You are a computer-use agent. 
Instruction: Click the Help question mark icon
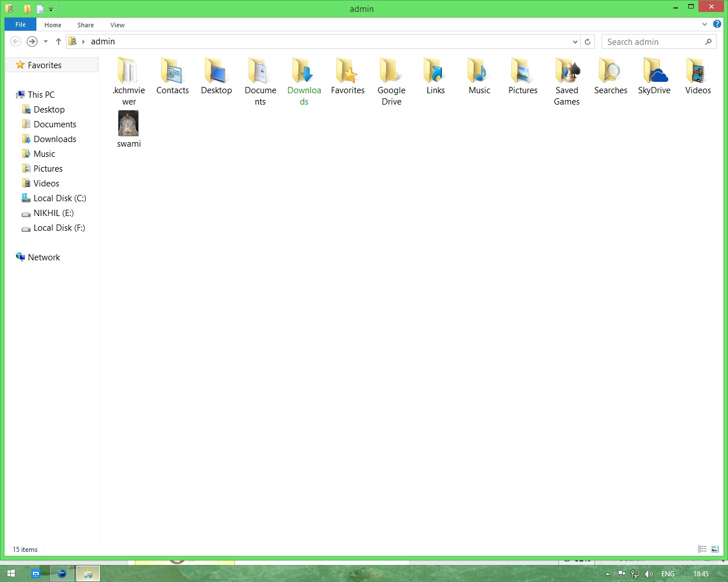(717, 24)
